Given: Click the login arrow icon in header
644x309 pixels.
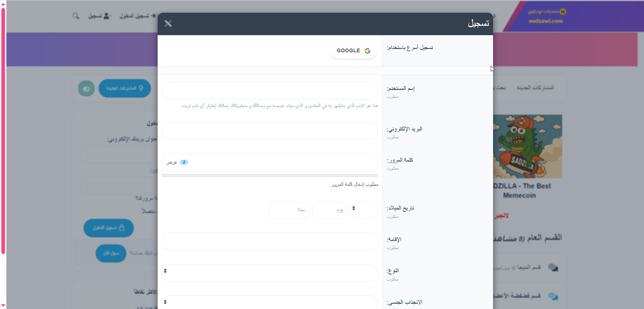Looking at the screenshot, I should (x=154, y=16).
